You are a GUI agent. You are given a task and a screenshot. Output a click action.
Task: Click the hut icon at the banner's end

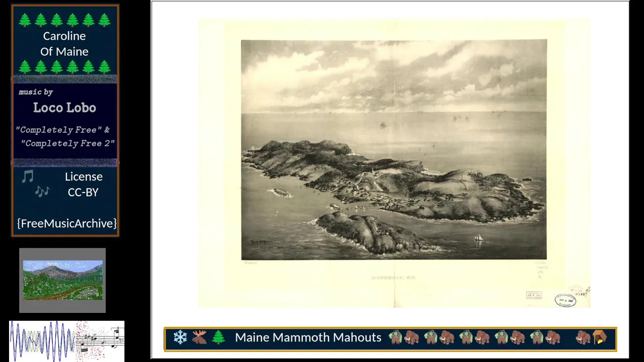point(600,337)
